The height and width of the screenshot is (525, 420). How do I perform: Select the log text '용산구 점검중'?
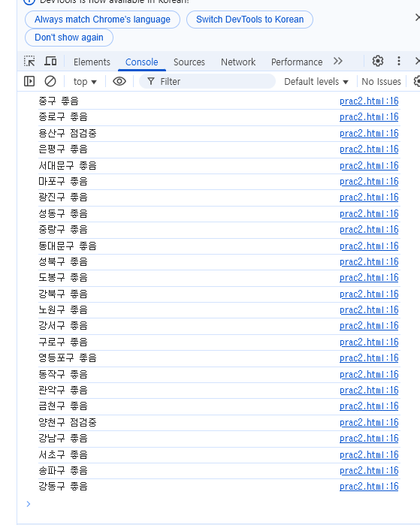68,133
